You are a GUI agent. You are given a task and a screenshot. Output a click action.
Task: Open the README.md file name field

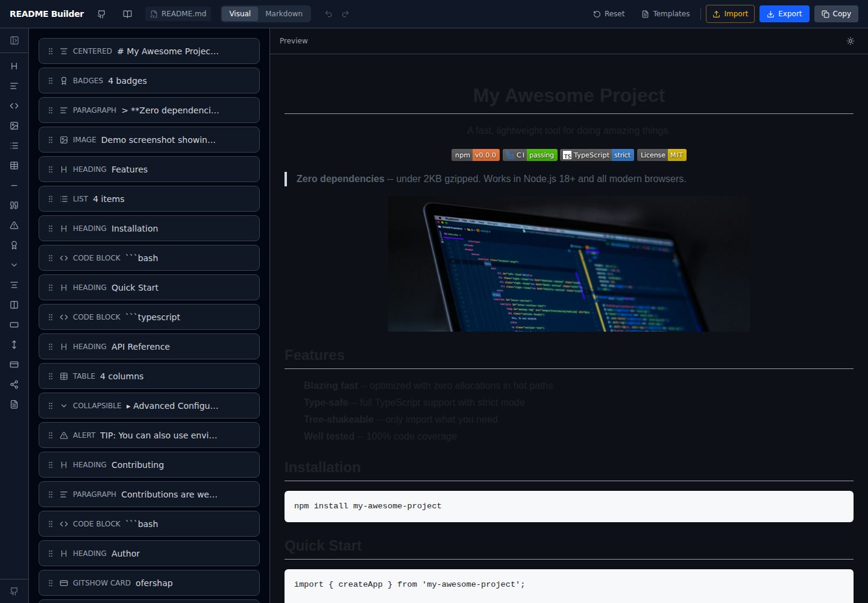[x=178, y=14]
